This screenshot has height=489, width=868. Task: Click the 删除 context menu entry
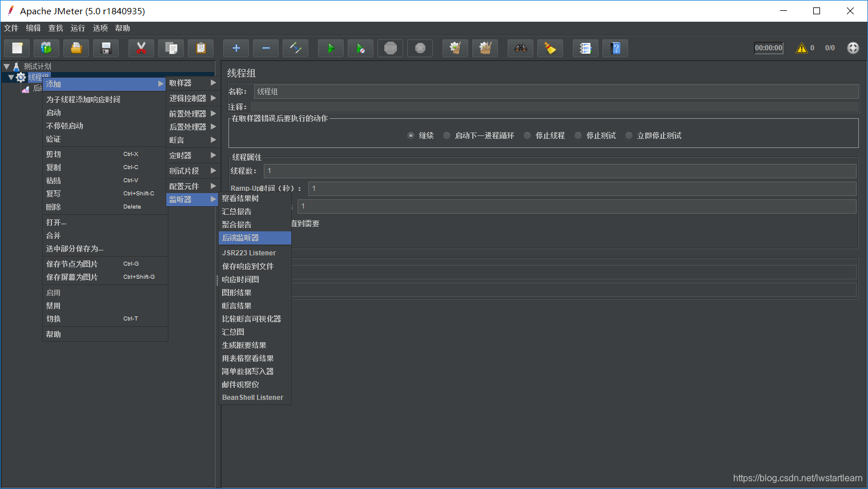tap(105, 207)
